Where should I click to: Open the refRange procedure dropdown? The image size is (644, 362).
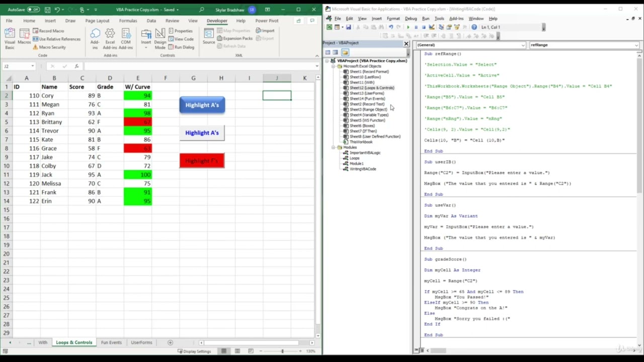(636, 45)
